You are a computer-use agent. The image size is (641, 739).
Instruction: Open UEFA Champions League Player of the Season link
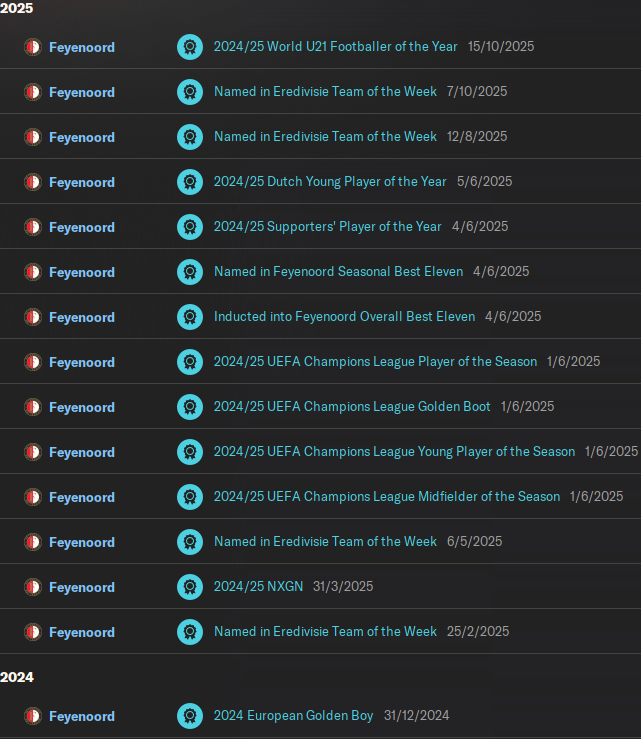(x=376, y=361)
